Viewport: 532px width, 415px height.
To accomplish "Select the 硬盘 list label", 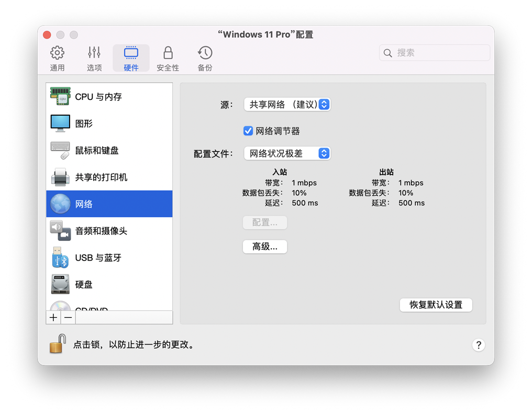I will 84,285.
